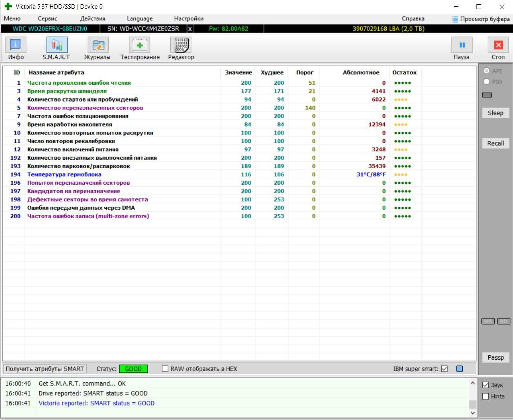This screenshot has height=420, width=513.
Task: Click the Значение column header
Action: click(x=238, y=73)
